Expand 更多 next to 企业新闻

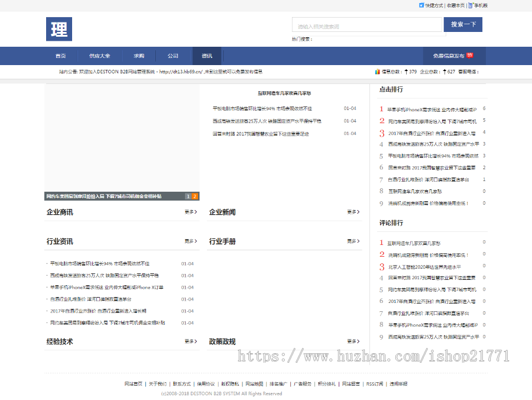(x=352, y=211)
